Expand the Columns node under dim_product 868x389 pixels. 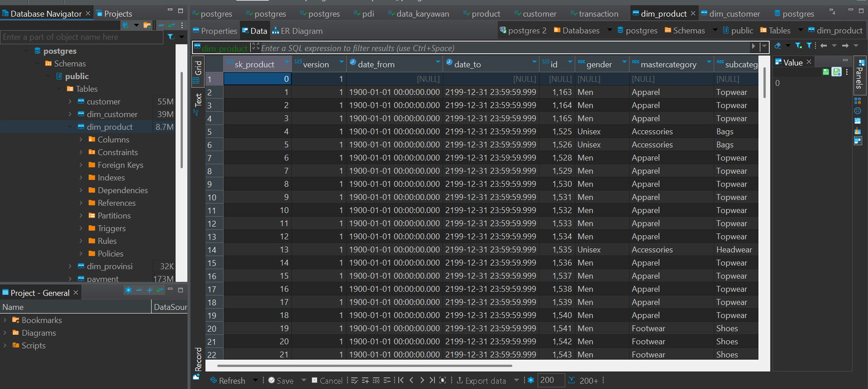[x=81, y=139]
